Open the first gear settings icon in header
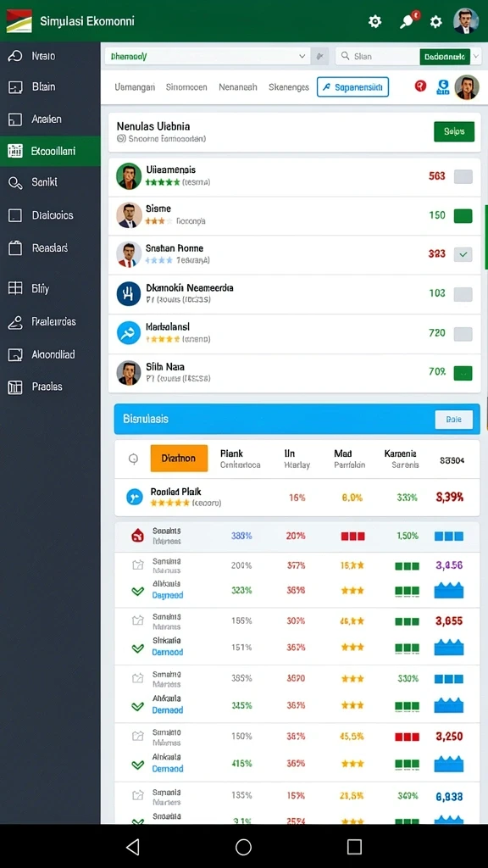The image size is (488, 868). point(375,21)
